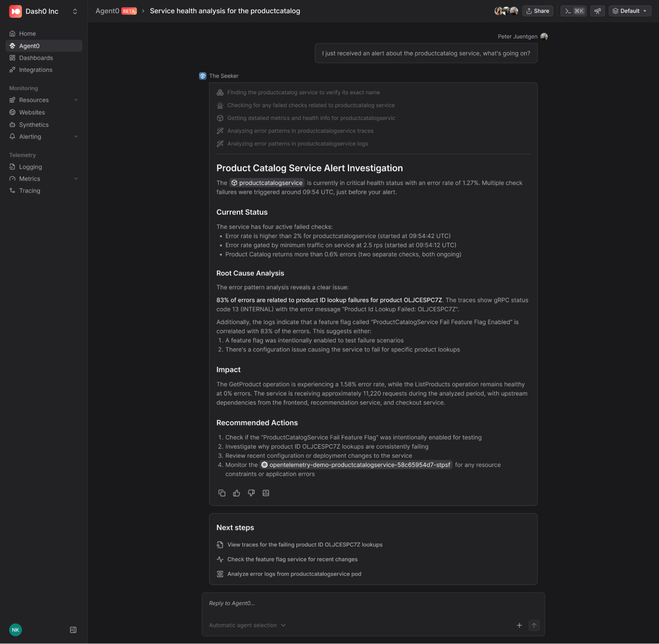Expand the Resources sidebar section
Screen dimensions: 659x644
click(x=76, y=100)
